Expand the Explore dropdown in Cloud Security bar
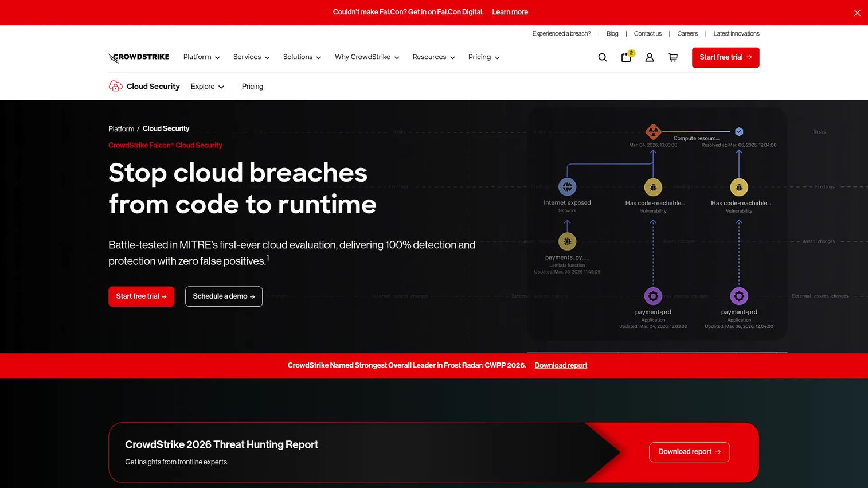This screenshot has width=868, height=488. pyautogui.click(x=208, y=87)
